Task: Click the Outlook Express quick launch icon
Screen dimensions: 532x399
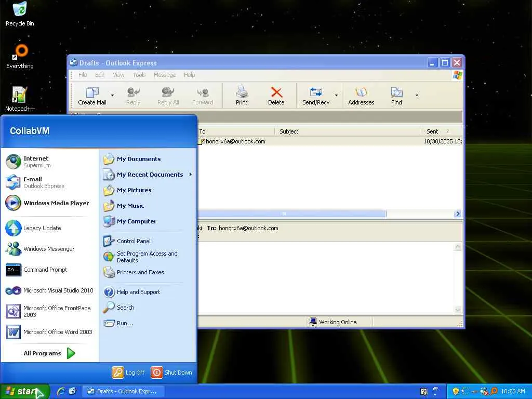Action: [x=72, y=391]
